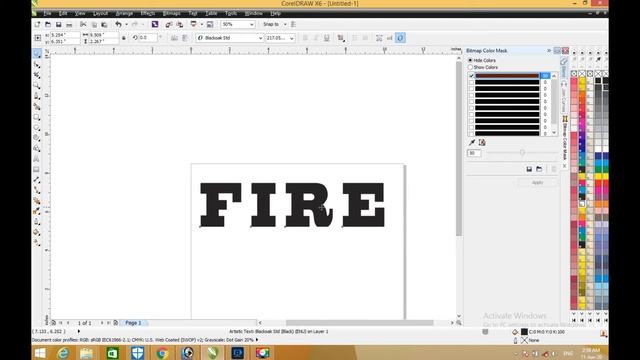640x360 pixels.
Task: Click the Edit Color icon beside the eyedropper
Action: [482, 142]
